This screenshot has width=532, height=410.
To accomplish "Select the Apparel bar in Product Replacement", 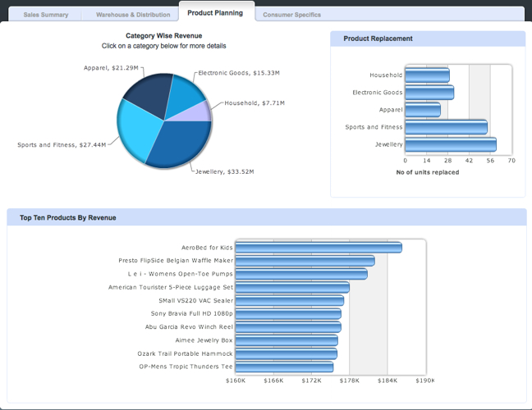I will [x=423, y=110].
